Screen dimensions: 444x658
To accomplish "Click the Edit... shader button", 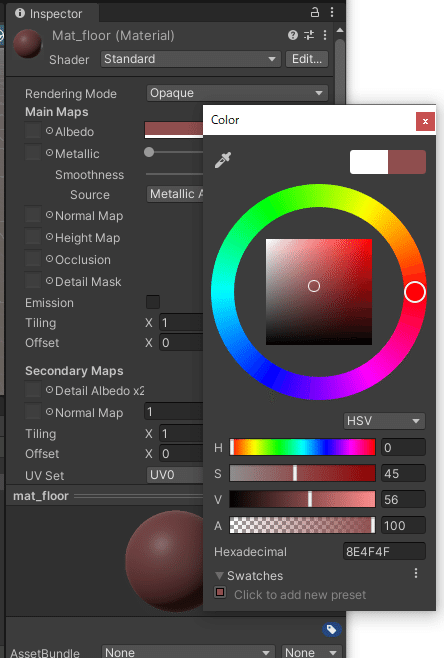I will [307, 59].
